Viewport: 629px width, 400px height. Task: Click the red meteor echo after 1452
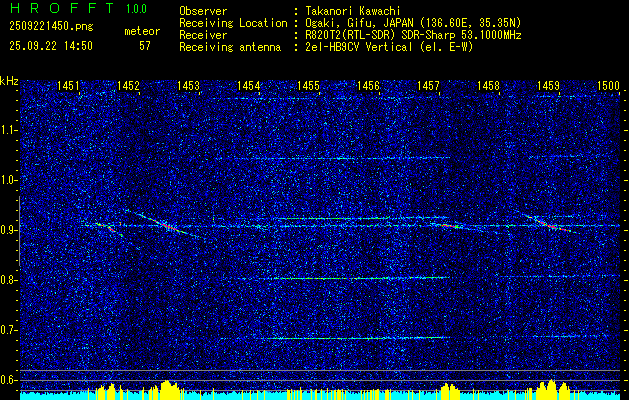(x=168, y=225)
